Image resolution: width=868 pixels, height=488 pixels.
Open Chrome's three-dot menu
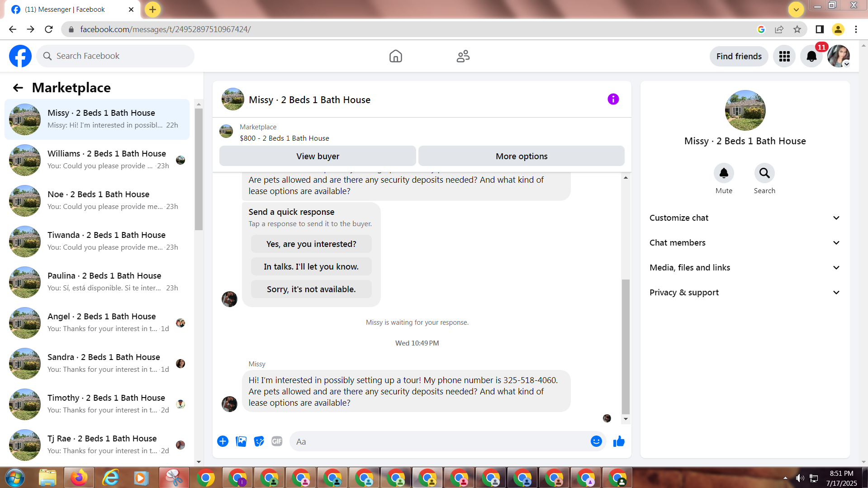[856, 29]
